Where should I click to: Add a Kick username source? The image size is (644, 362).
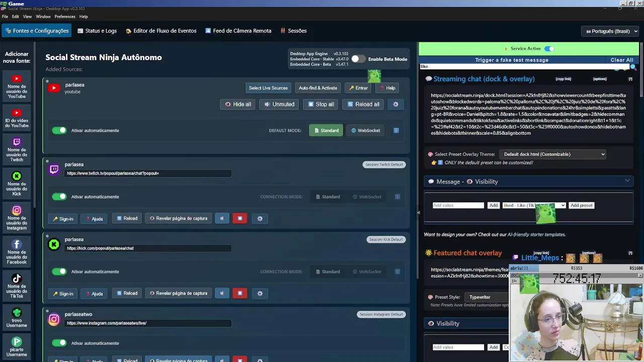click(17, 184)
